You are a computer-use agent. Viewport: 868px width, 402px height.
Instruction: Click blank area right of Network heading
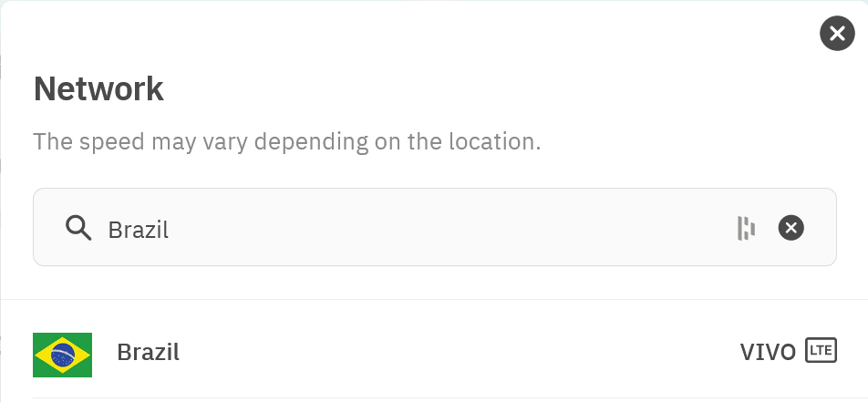(x=456, y=89)
